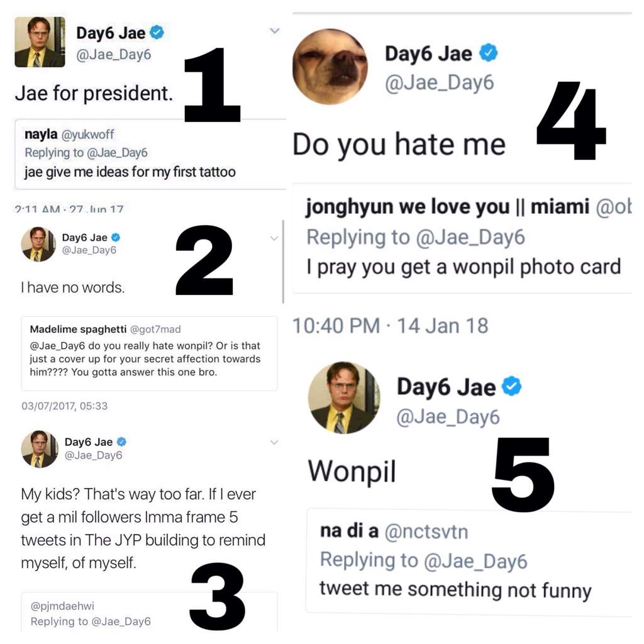Image resolution: width=644 pixels, height=644 pixels.
Task: Open the avatar on the 'Wonpil' tweet
Action: [344, 397]
